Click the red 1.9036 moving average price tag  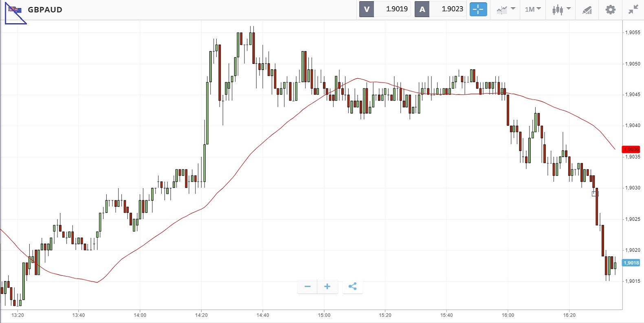[x=631, y=149]
